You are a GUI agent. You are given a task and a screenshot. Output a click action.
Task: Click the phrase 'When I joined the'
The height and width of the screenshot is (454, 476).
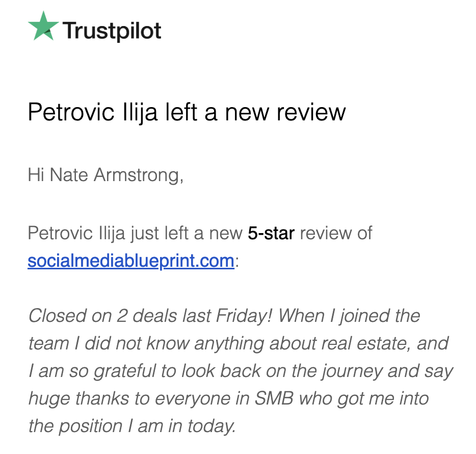[349, 316]
